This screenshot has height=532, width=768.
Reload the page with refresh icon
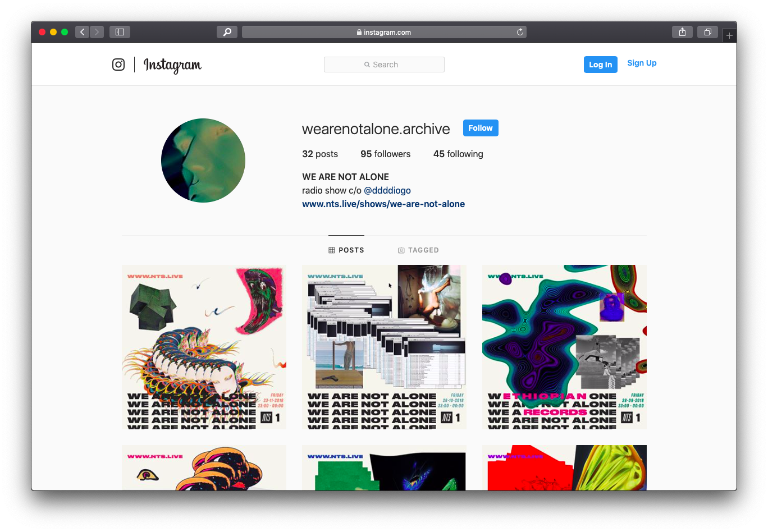tap(520, 32)
